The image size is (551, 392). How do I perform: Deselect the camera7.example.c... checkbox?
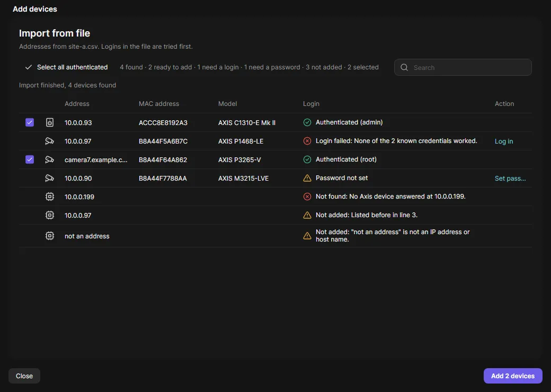(30, 159)
